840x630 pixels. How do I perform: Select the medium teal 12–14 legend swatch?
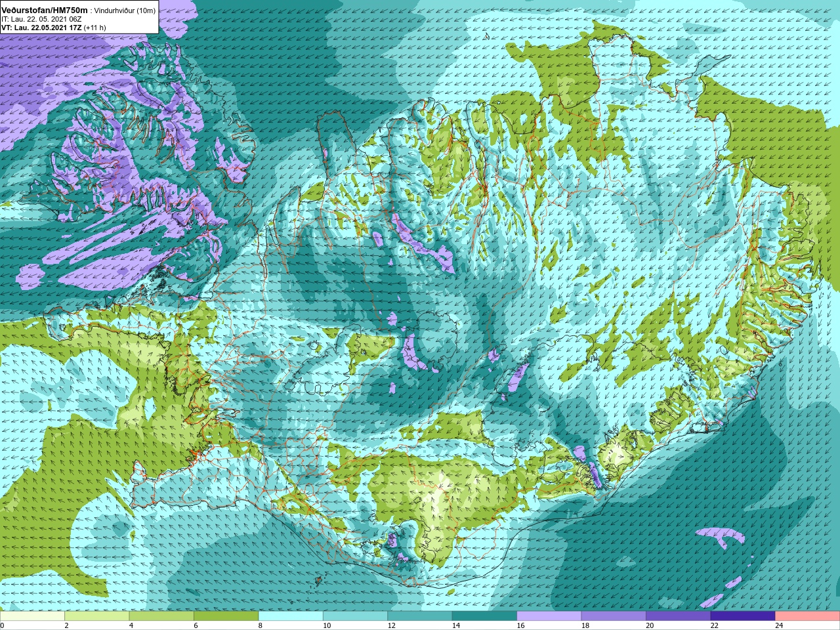pyautogui.click(x=420, y=616)
